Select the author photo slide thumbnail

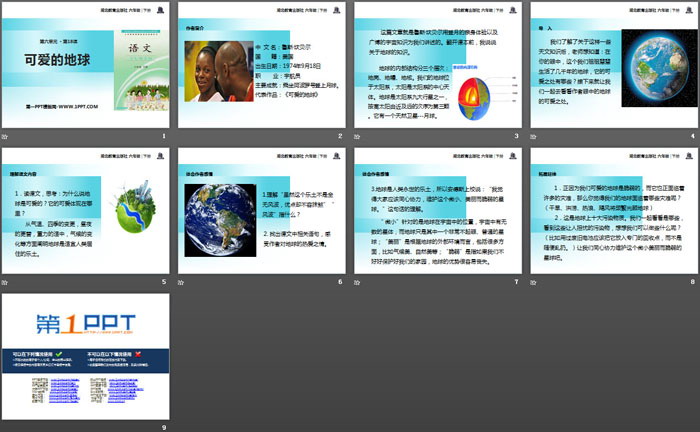pos(260,67)
